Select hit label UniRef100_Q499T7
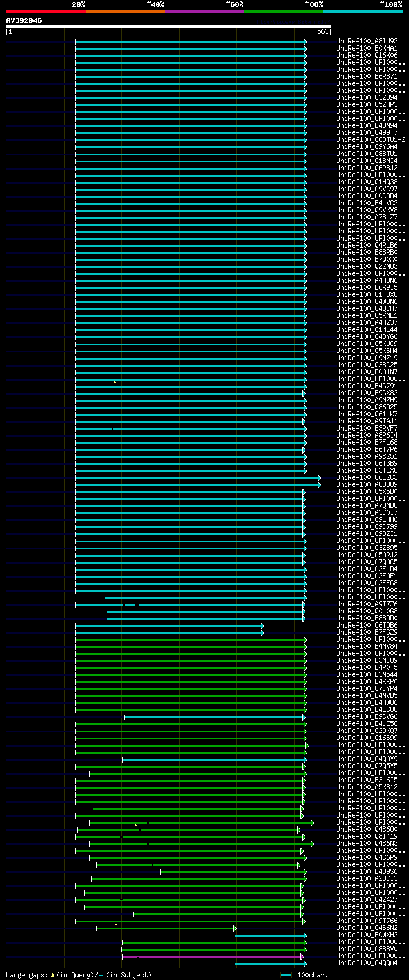The image size is (409, 980). (367, 132)
